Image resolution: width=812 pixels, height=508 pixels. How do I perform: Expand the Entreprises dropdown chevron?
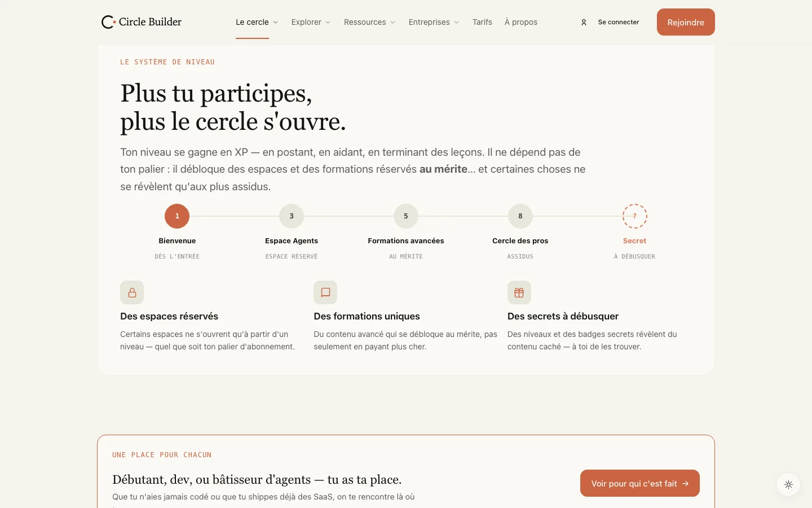point(457,23)
